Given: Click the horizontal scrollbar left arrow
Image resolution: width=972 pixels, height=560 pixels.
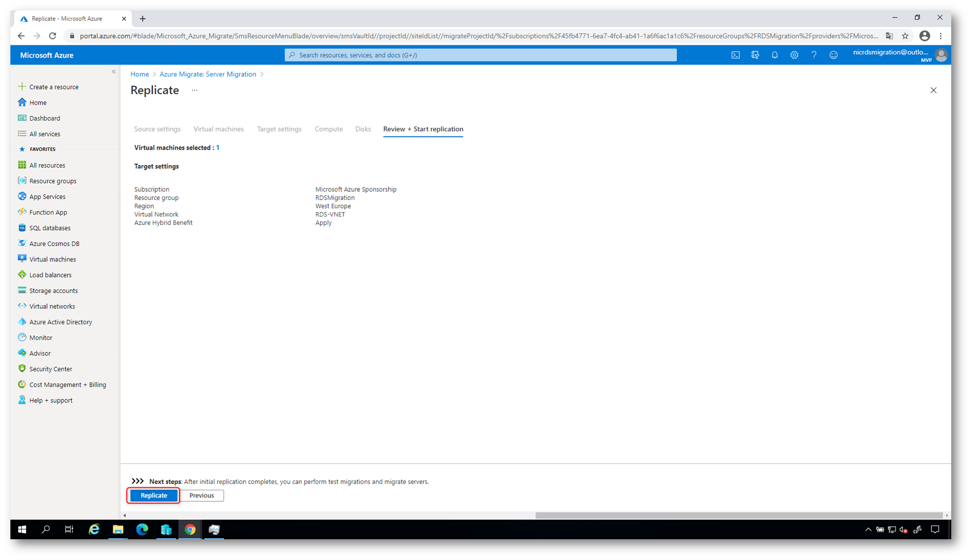Looking at the screenshot, I should click(x=125, y=516).
